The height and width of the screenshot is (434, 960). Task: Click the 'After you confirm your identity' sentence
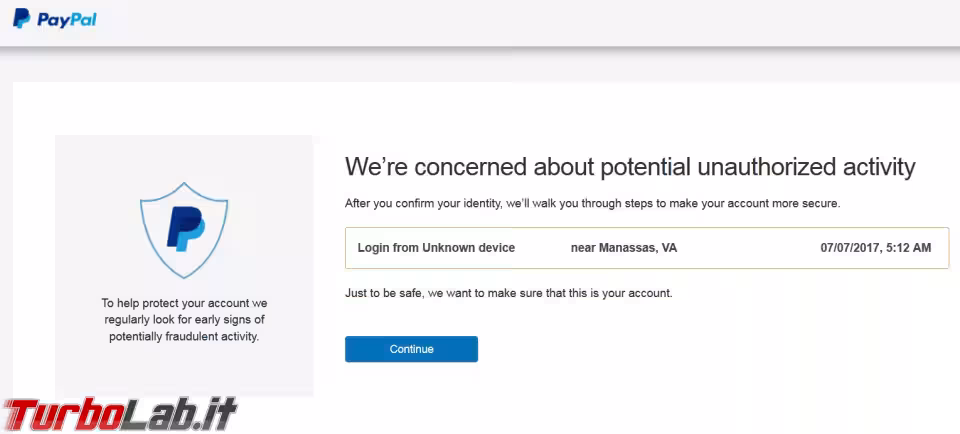click(592, 203)
